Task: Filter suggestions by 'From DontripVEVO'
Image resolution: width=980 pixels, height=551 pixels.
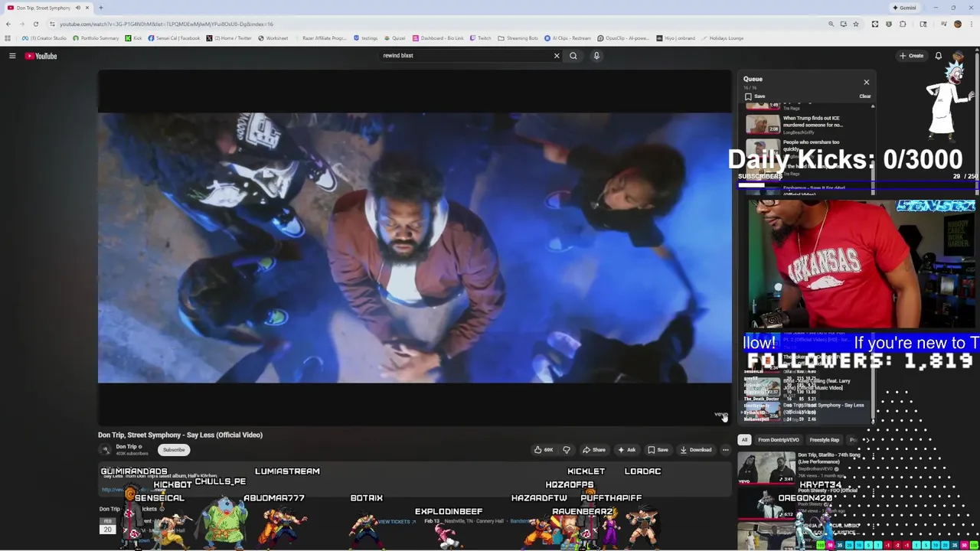Action: pos(779,440)
